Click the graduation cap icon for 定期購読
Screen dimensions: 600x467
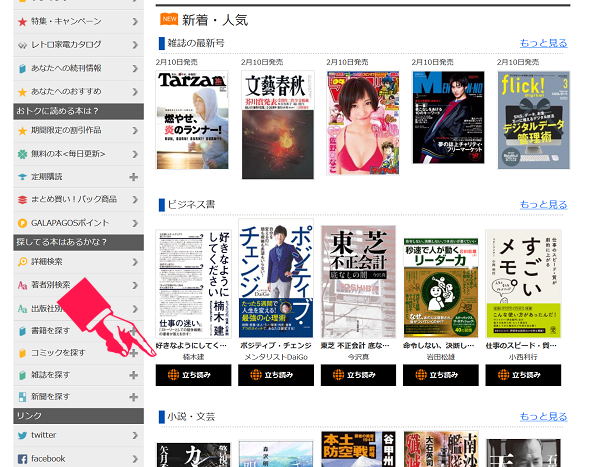coord(22,177)
